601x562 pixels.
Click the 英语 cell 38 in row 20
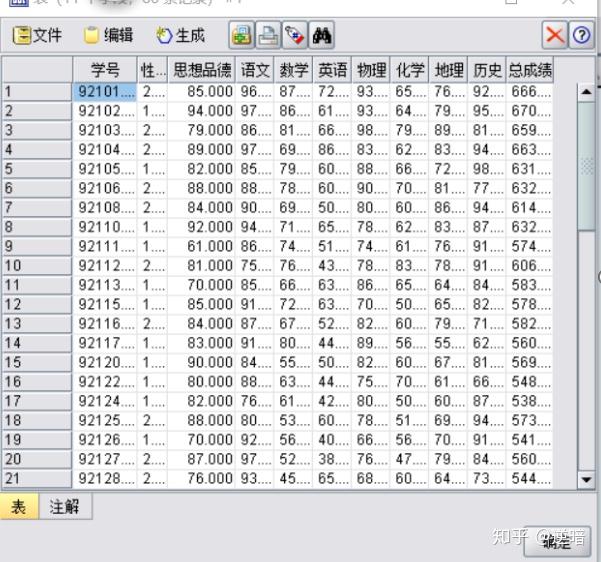(x=332, y=459)
